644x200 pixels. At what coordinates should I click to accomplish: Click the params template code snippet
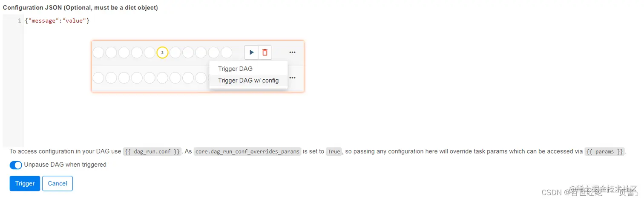pos(604,151)
